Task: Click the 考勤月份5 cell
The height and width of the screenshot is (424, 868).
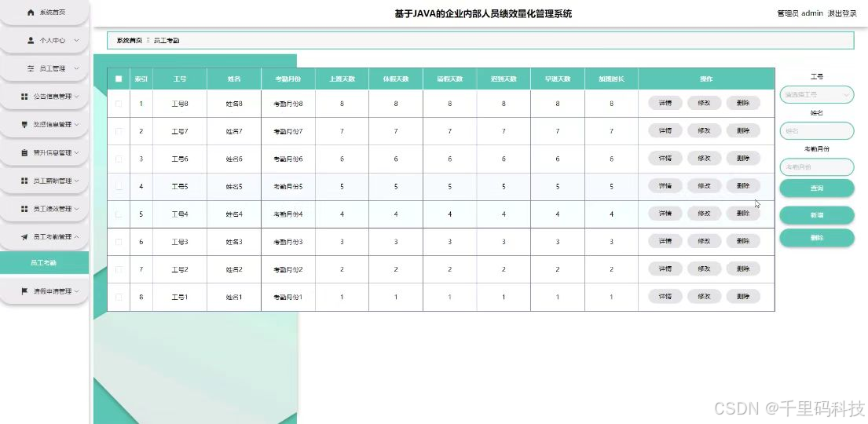Action: click(x=288, y=187)
